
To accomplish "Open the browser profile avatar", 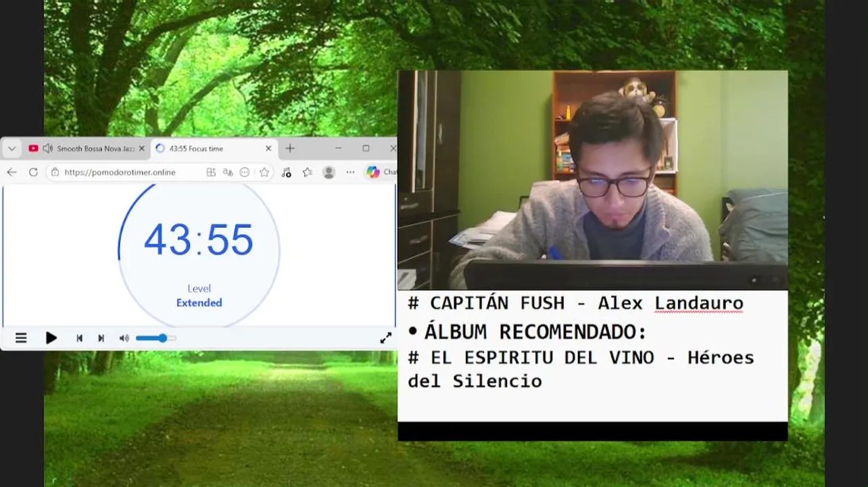I will tap(329, 172).
